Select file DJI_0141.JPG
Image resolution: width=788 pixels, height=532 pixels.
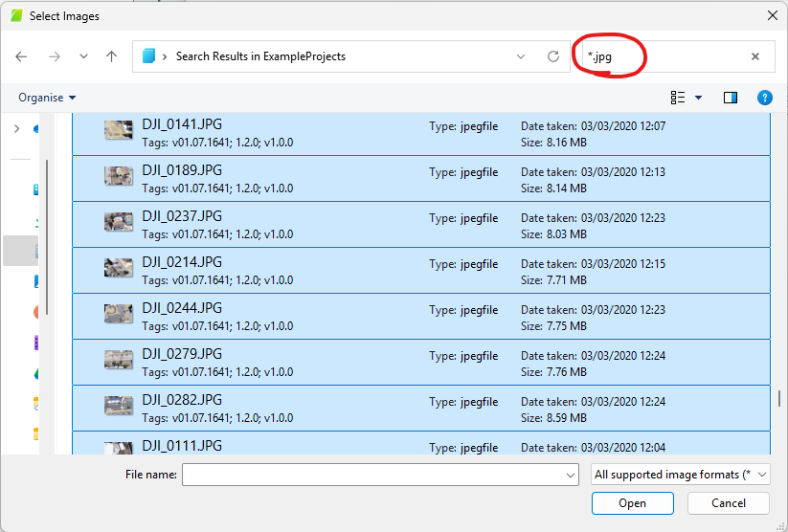click(421, 134)
